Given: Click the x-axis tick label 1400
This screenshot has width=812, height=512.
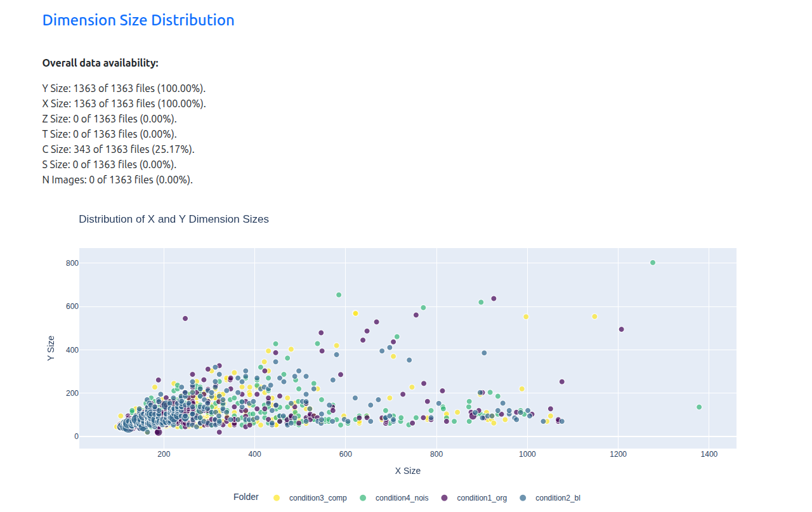Looking at the screenshot, I should pos(709,454).
